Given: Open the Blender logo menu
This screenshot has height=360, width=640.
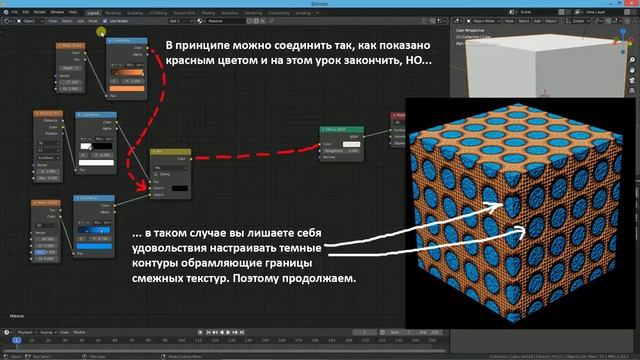Looking at the screenshot, I should coord(6,12).
